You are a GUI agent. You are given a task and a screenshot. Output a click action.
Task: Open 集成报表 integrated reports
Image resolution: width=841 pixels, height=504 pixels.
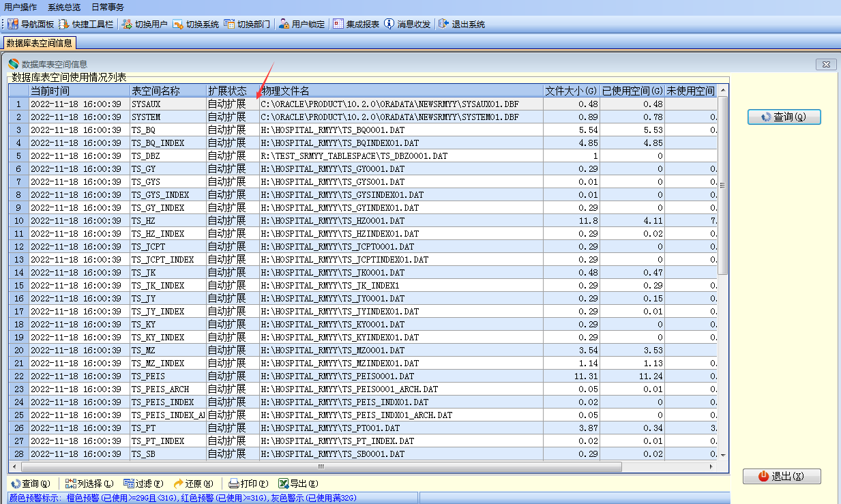point(356,24)
